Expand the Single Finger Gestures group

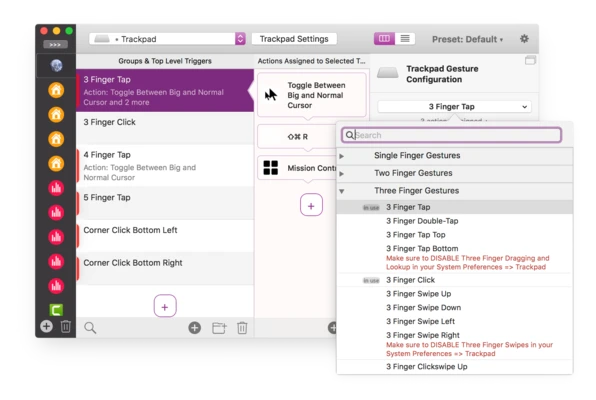341,156
